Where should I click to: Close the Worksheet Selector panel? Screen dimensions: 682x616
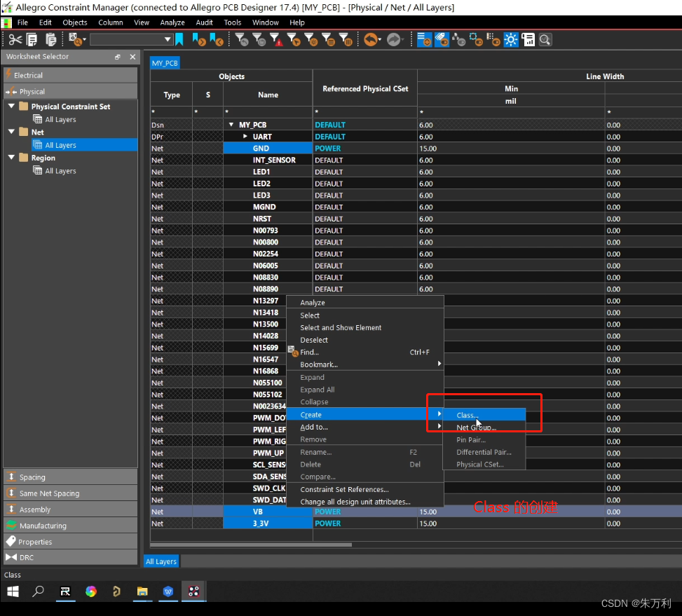pos(132,57)
